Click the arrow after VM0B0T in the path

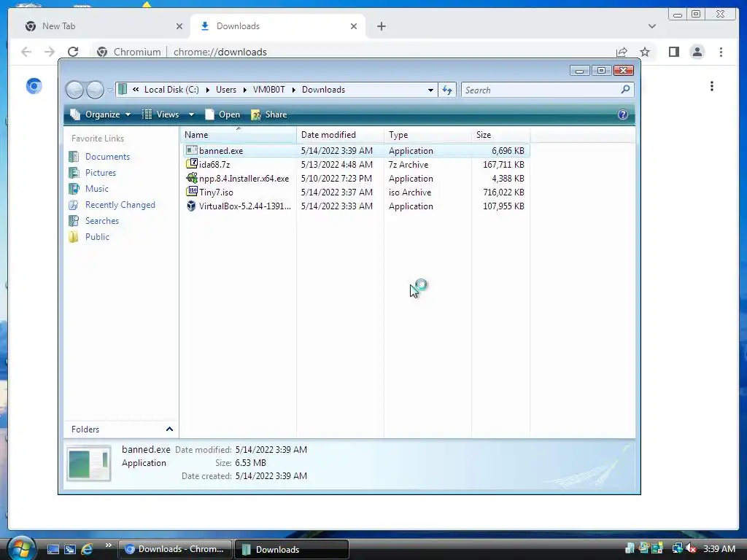[x=293, y=90]
